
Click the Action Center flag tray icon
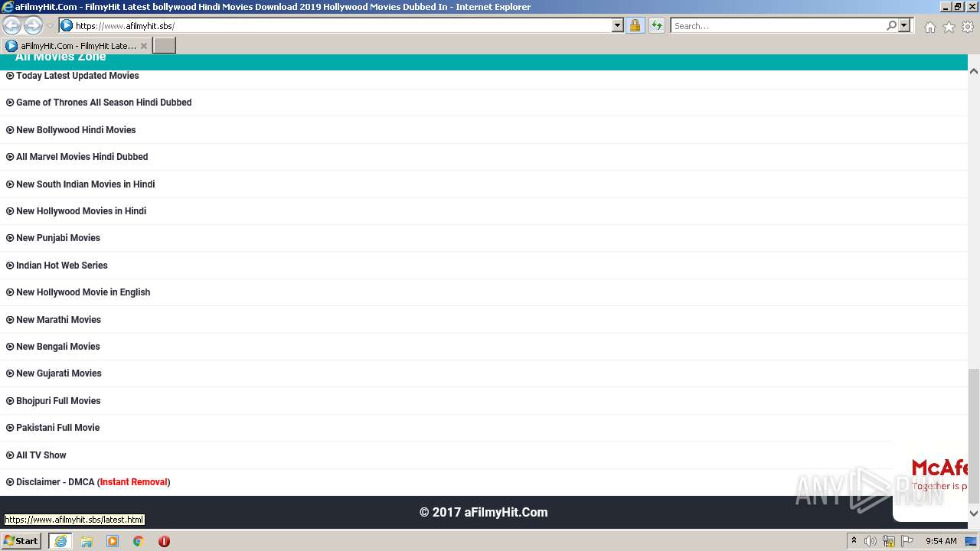point(907,541)
